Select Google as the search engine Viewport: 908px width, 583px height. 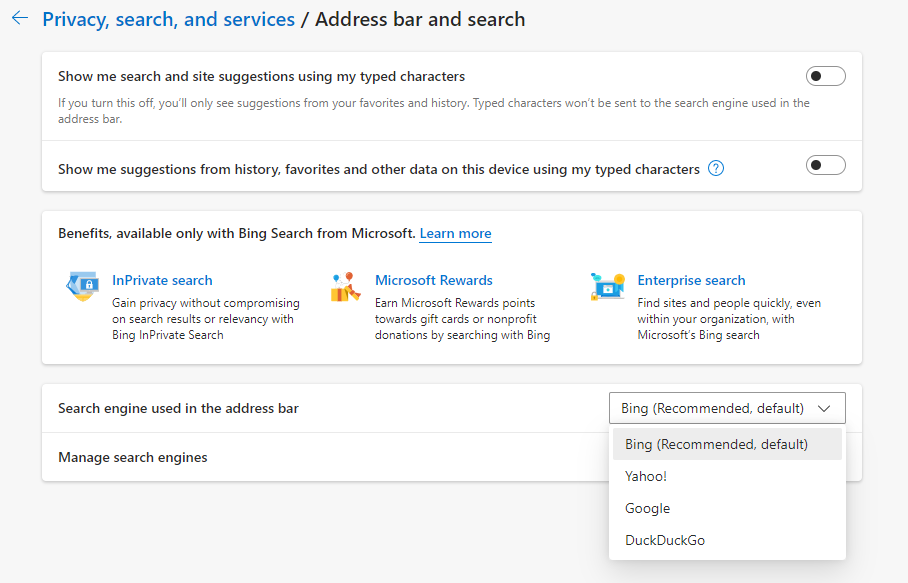coord(727,508)
